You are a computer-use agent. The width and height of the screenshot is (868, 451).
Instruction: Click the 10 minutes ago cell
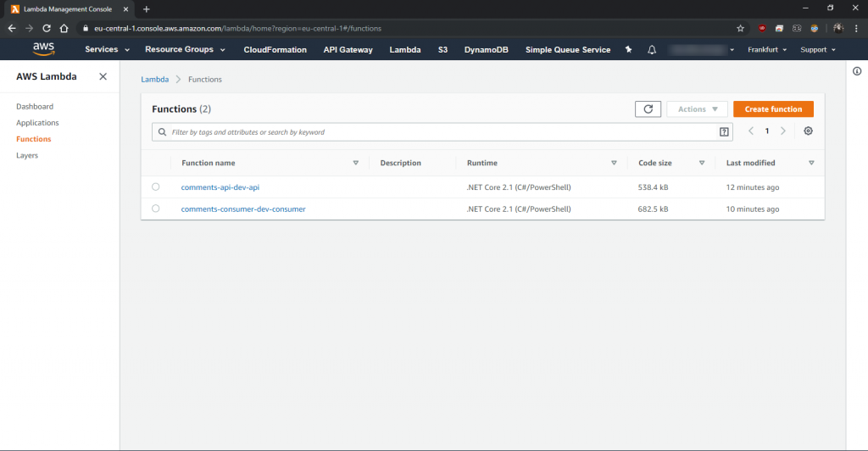pyautogui.click(x=753, y=209)
